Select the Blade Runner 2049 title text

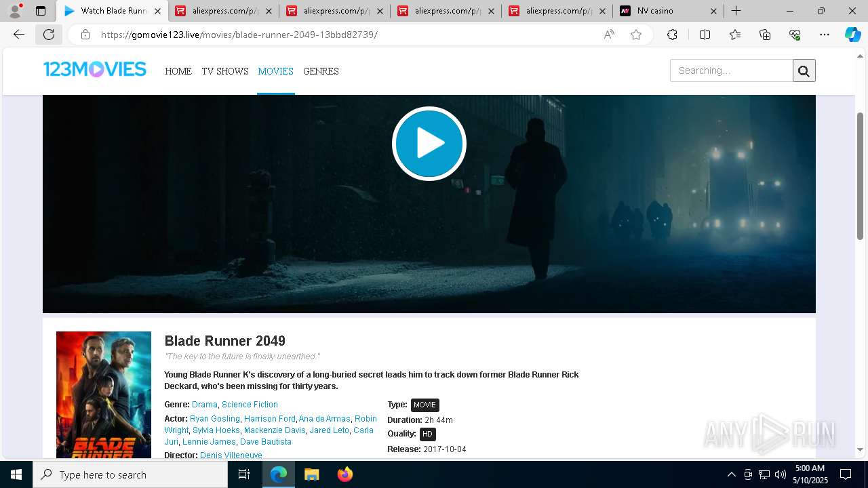[x=225, y=341]
